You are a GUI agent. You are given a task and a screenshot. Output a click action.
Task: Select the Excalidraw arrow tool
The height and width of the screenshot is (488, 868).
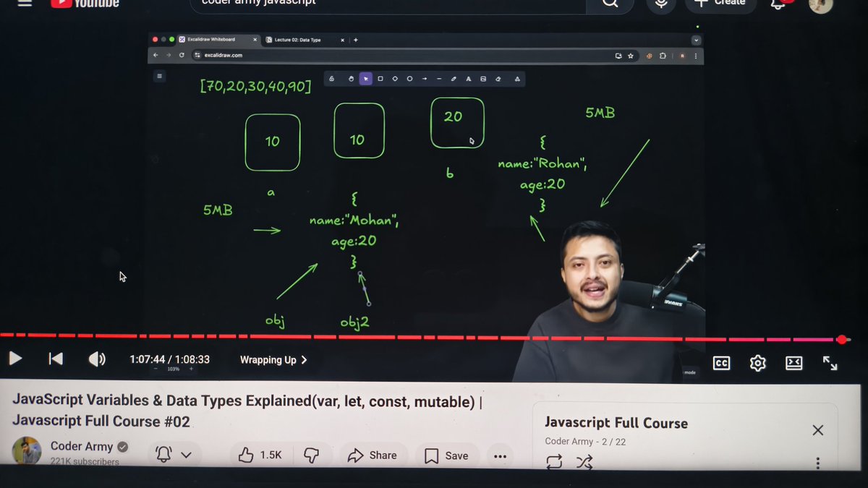(x=425, y=79)
